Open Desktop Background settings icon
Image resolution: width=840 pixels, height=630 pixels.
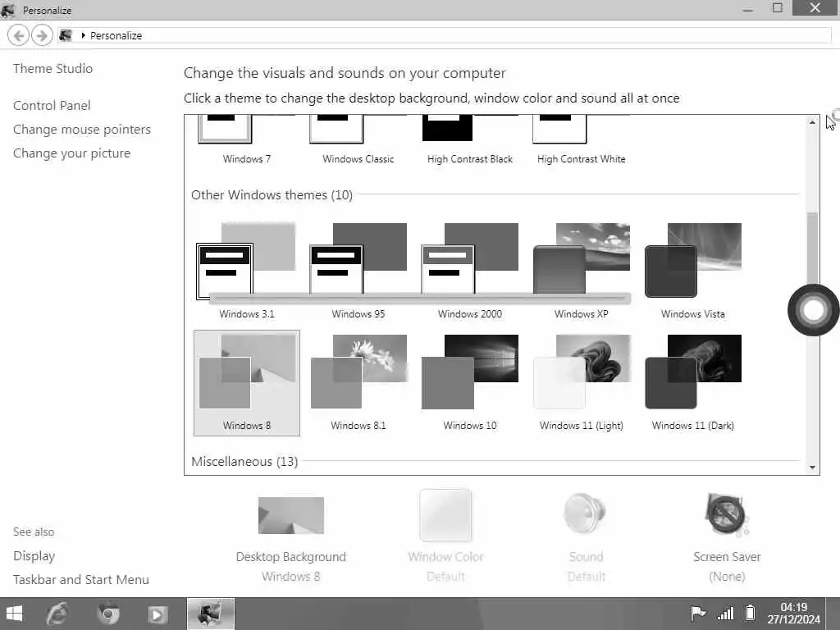pyautogui.click(x=291, y=515)
